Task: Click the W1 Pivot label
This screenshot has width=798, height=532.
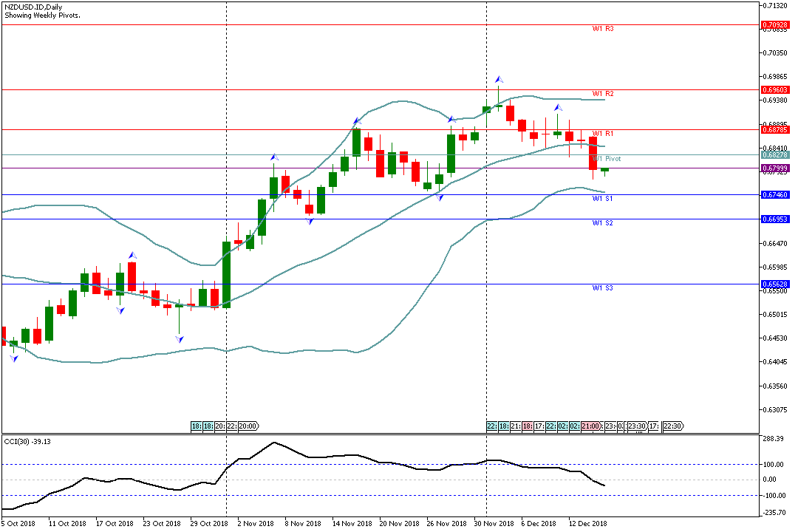Action: coord(607,159)
